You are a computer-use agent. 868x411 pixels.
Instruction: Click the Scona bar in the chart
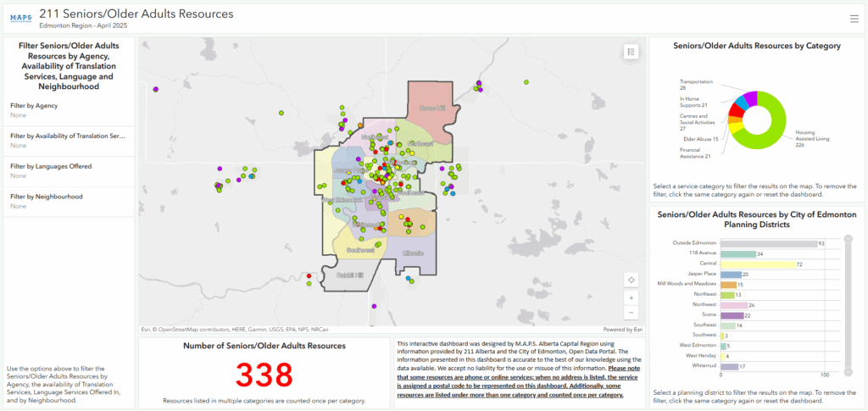coord(732,315)
